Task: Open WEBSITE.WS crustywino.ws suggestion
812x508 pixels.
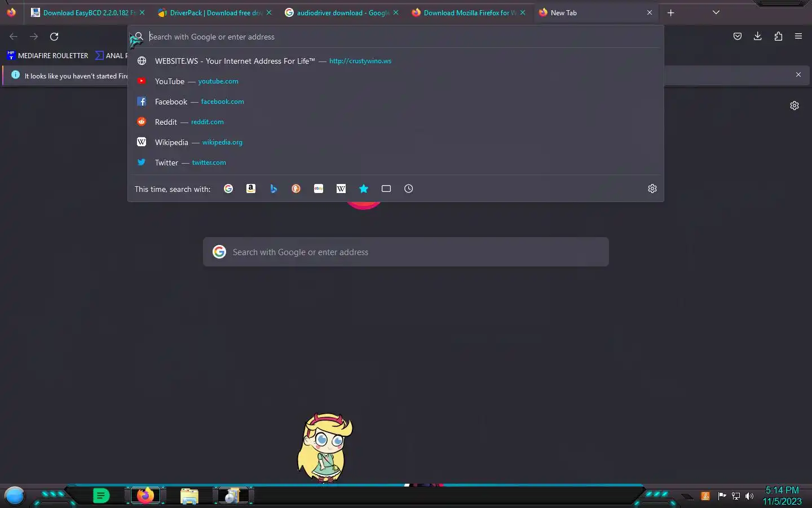Action: 396,61
